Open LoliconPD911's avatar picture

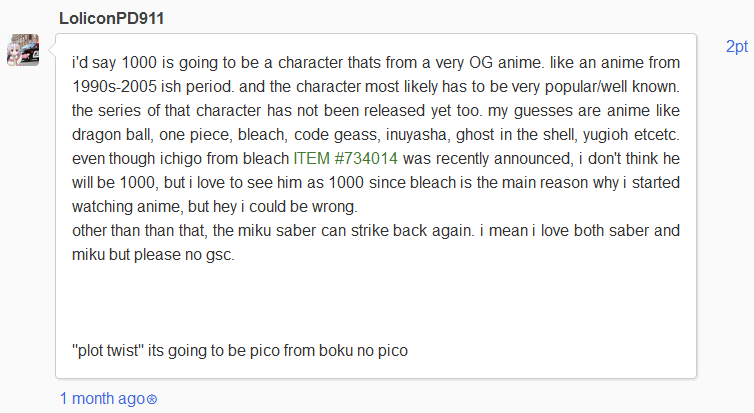(x=23, y=50)
